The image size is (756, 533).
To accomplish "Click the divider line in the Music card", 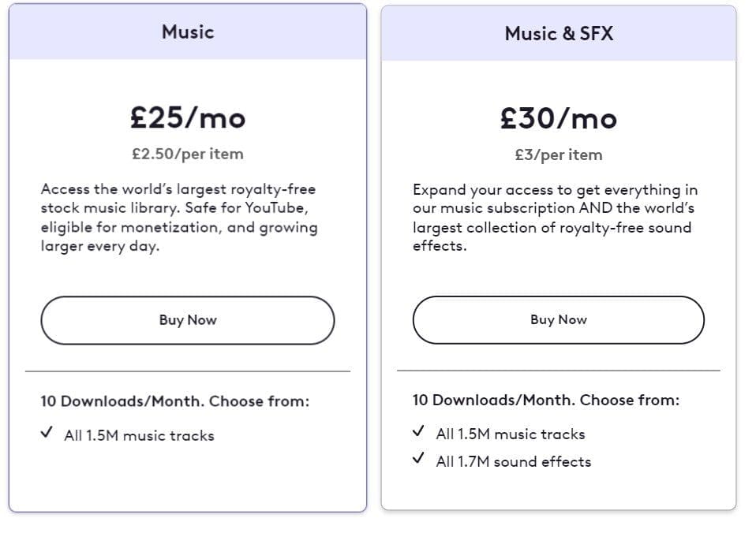I will (x=188, y=371).
